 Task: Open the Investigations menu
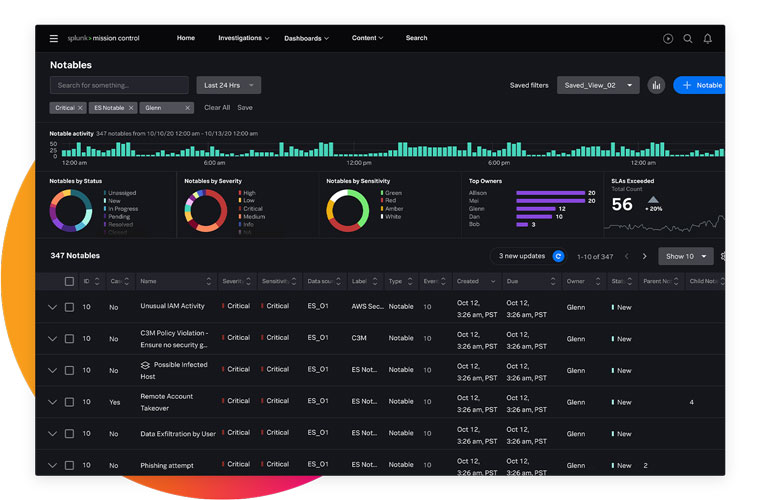coord(243,38)
